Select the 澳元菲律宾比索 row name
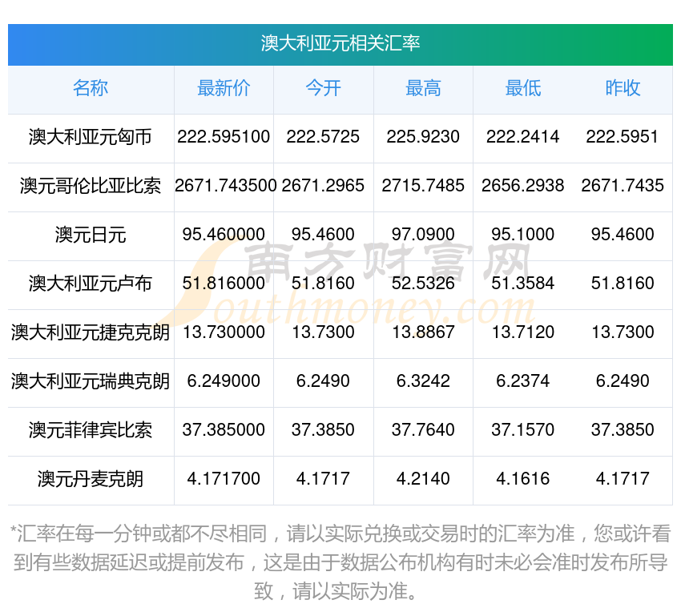681x616 pixels. pos(91,431)
